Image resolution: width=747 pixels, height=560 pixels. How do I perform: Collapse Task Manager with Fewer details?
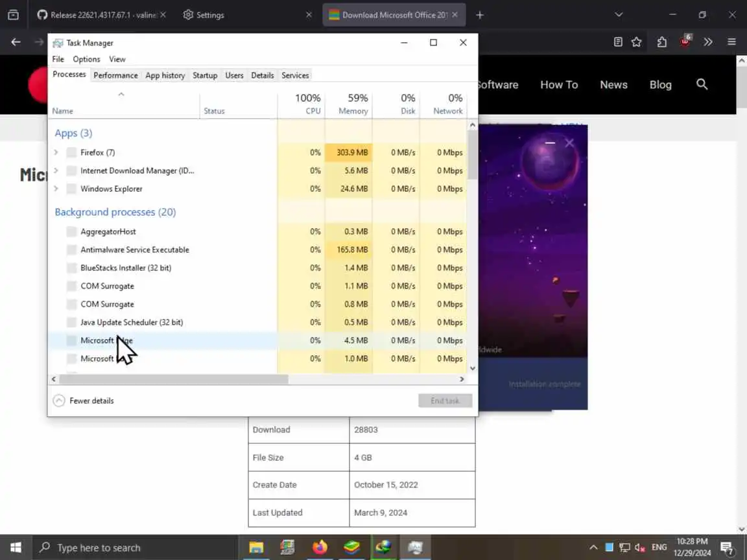(84, 401)
